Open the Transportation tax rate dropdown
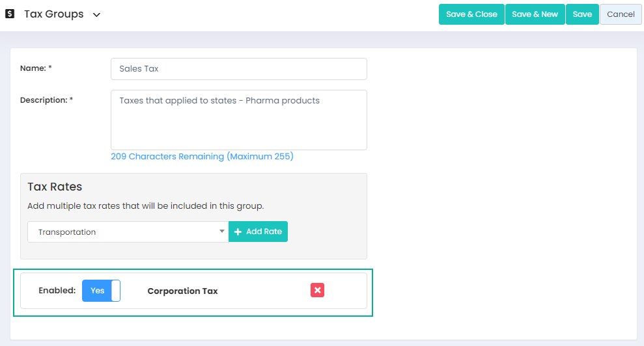 tap(128, 232)
